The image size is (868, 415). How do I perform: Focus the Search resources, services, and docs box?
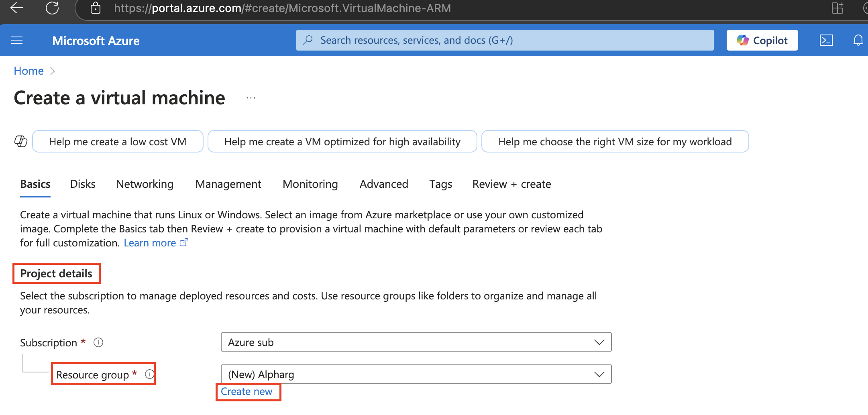click(505, 40)
